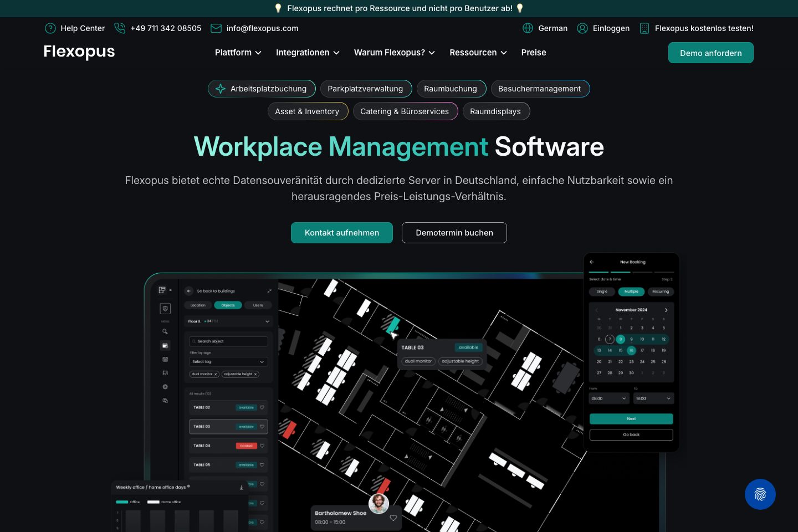
Task: Select the Single booking option
Action: 602,291
